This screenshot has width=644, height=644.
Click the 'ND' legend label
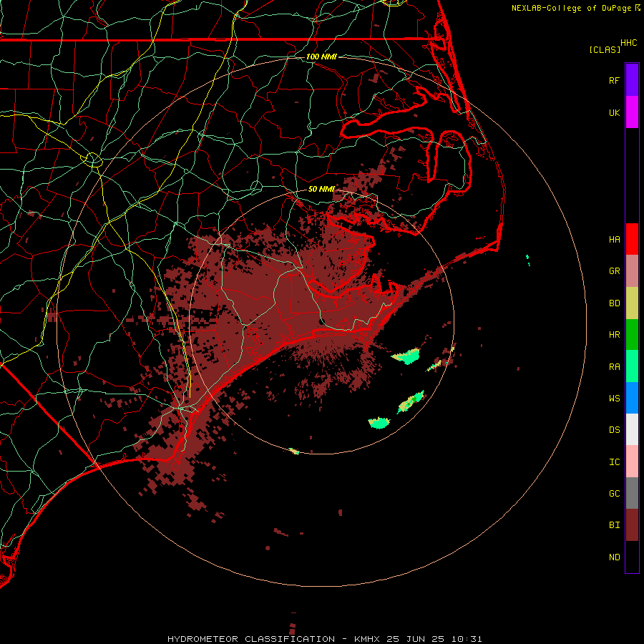click(614, 557)
